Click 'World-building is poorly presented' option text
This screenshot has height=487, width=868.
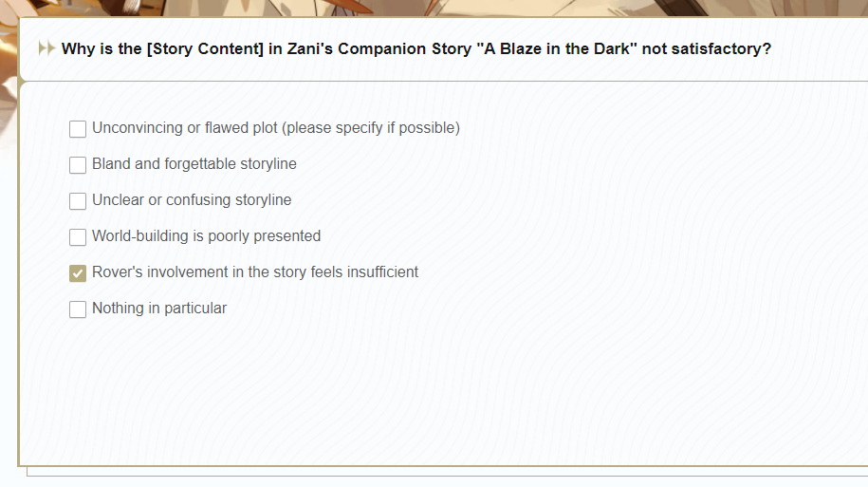[207, 236]
